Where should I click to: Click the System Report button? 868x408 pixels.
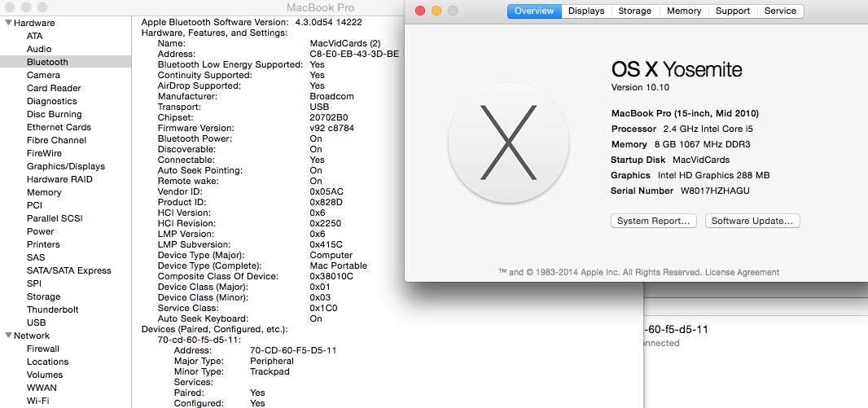coord(653,221)
